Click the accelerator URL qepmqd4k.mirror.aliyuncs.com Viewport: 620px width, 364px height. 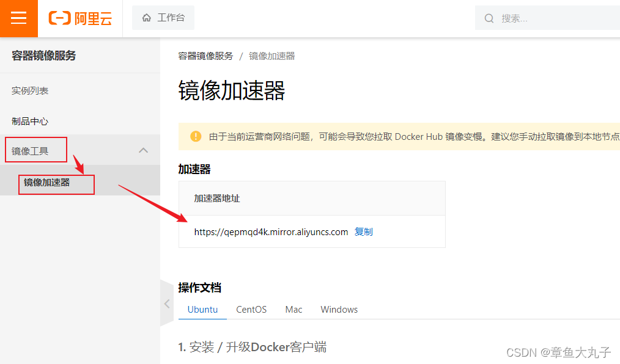(271, 232)
